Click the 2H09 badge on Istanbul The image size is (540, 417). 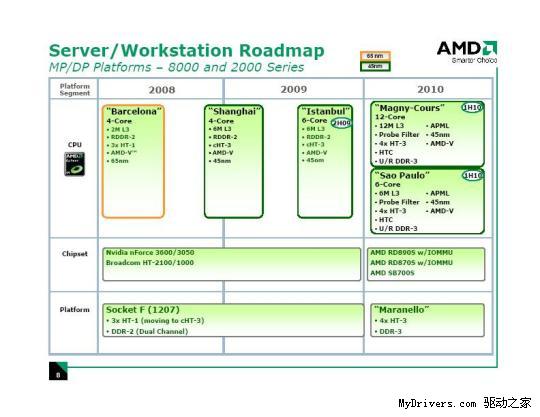341,123
